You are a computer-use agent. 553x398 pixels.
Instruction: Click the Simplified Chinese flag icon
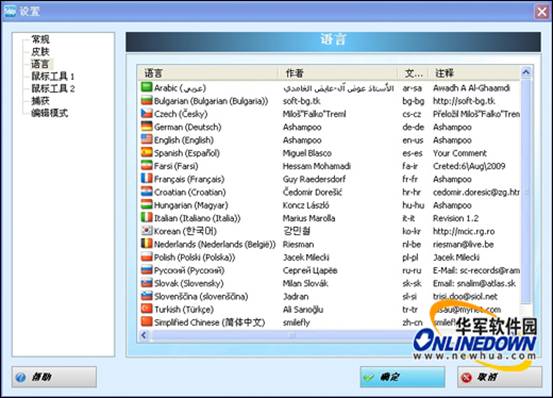(146, 322)
